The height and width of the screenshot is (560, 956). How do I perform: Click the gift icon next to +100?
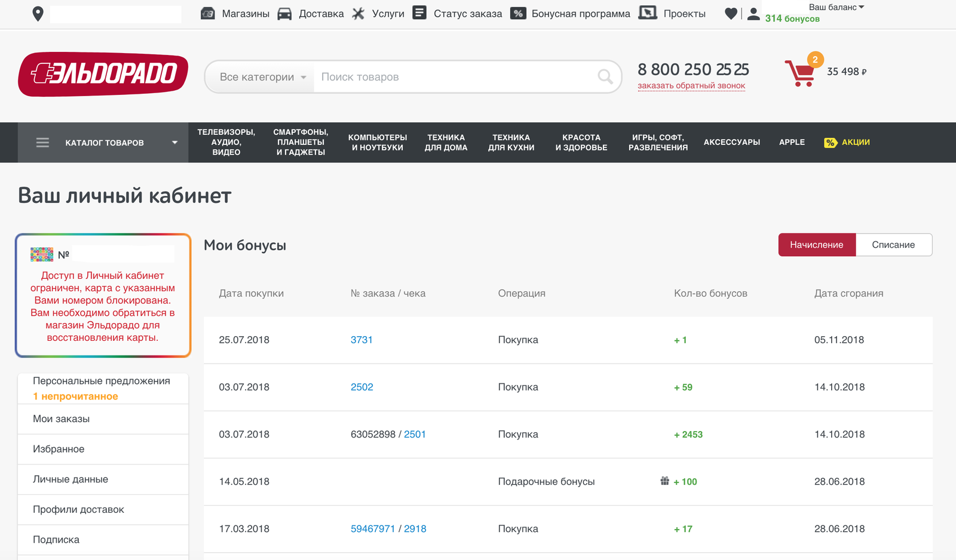coord(664,481)
